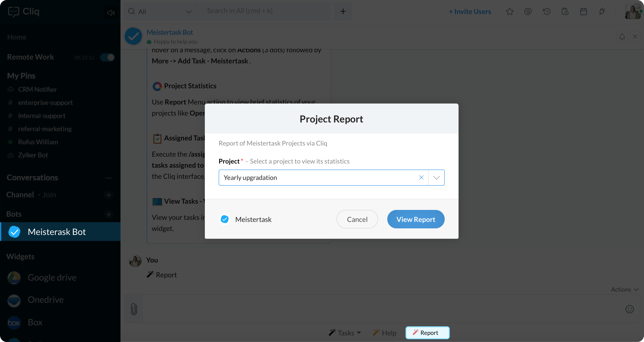
Task: Click the Assigned Tasks clipboard icon
Action: [157, 138]
